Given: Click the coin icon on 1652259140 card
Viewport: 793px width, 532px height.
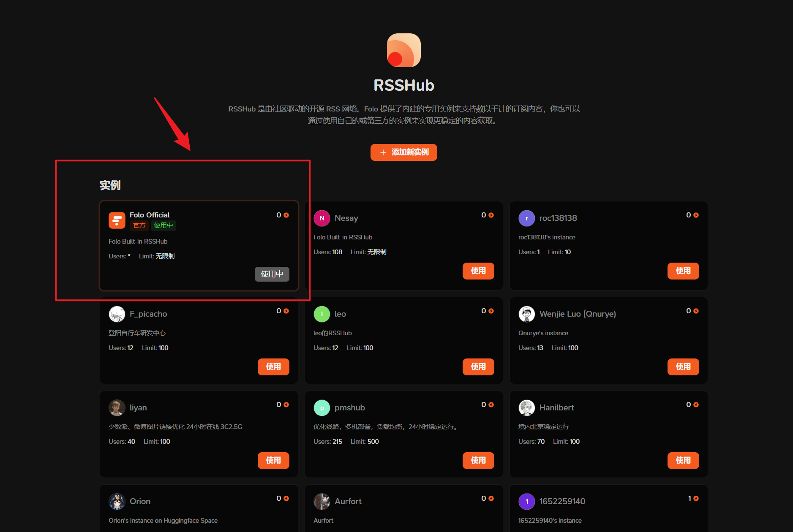Looking at the screenshot, I should 696,499.
